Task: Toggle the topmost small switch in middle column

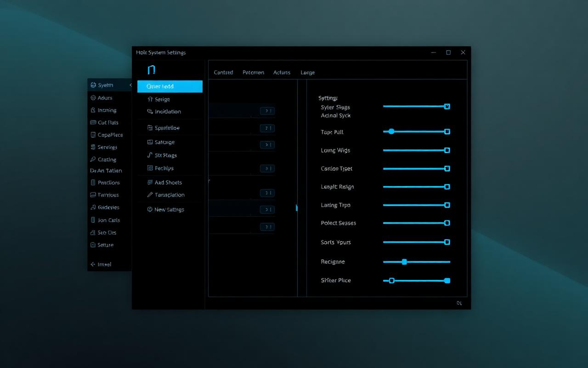Action: (267, 111)
